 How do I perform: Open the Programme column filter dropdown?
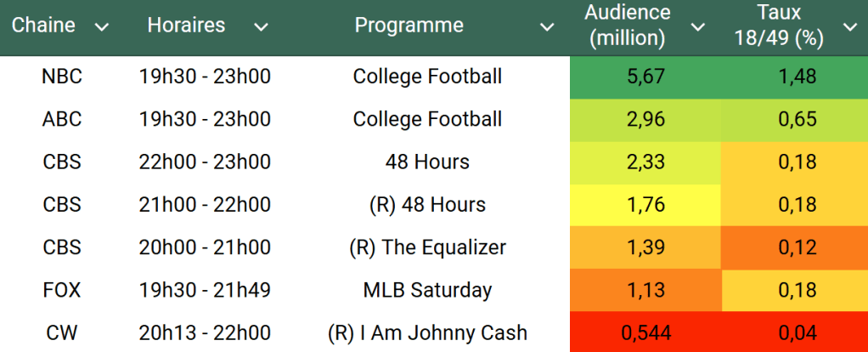pos(546,27)
